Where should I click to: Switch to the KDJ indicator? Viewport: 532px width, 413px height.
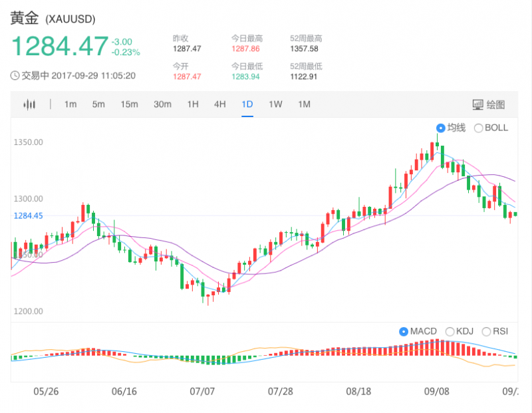[x=450, y=331]
